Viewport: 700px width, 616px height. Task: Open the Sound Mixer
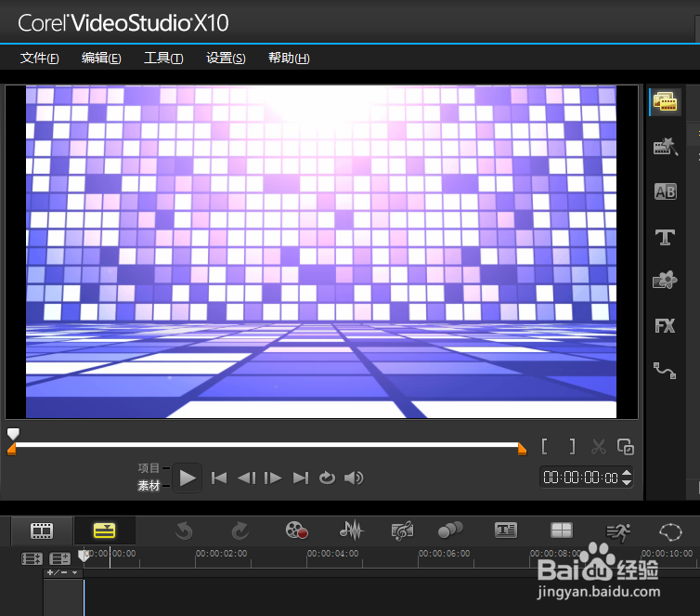[352, 531]
